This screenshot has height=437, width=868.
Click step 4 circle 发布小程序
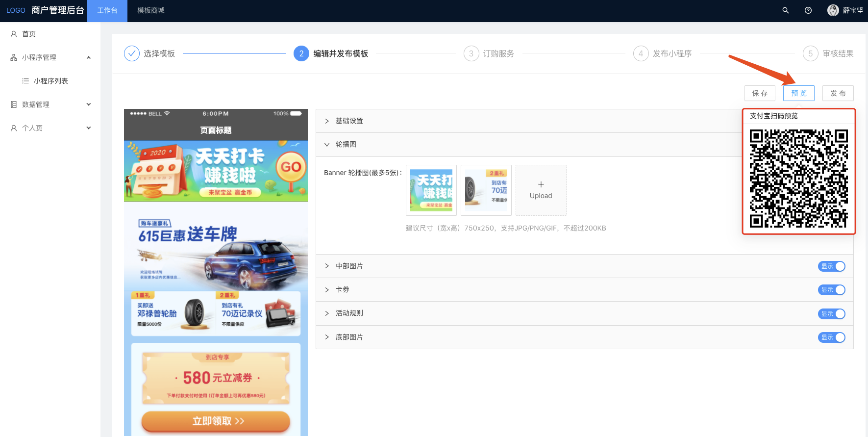coord(641,53)
